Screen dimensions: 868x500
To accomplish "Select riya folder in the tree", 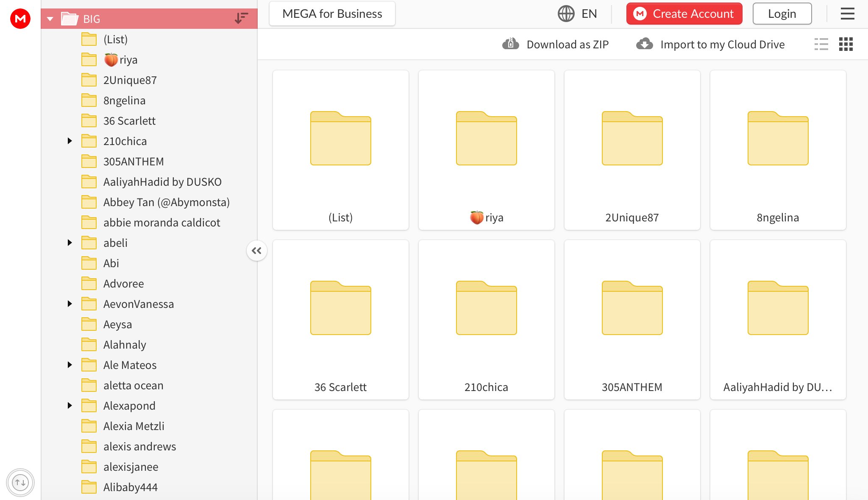I will pyautogui.click(x=149, y=60).
